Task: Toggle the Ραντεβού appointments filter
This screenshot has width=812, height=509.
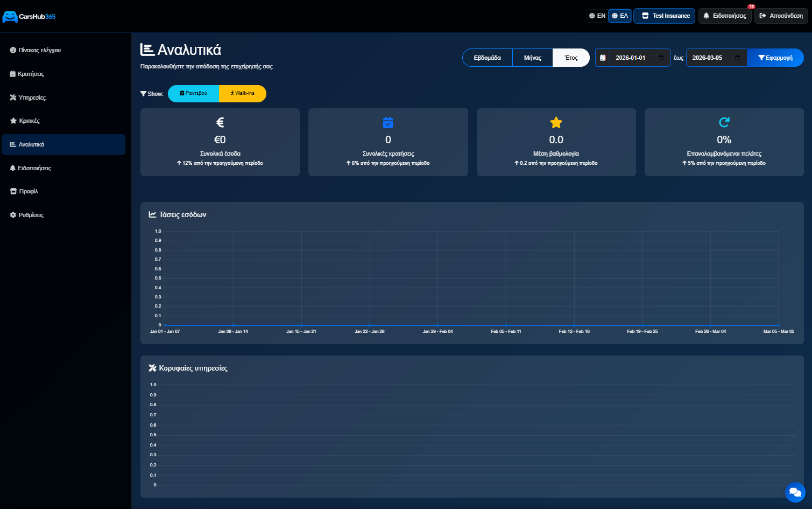Action: (193, 93)
